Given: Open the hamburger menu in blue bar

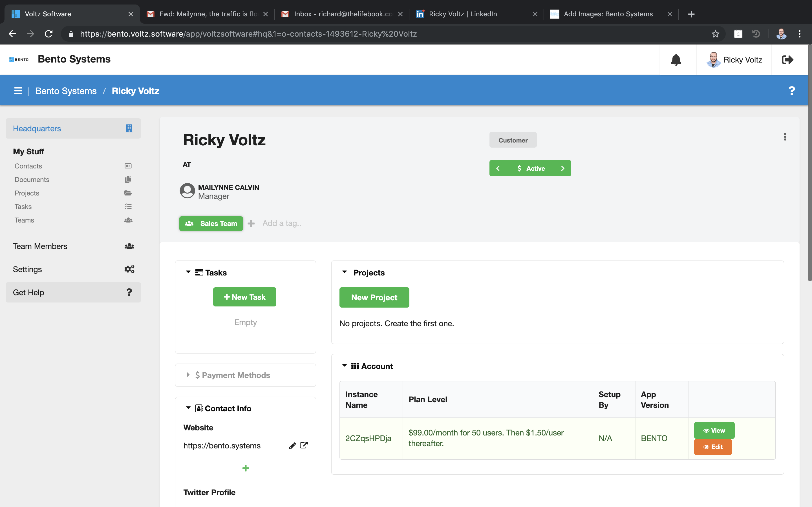Looking at the screenshot, I should coord(18,91).
